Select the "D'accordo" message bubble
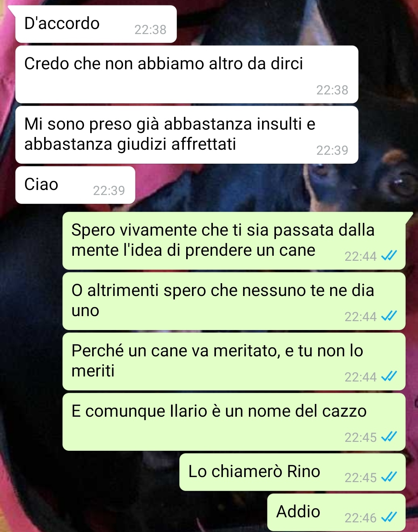 pos(96,24)
